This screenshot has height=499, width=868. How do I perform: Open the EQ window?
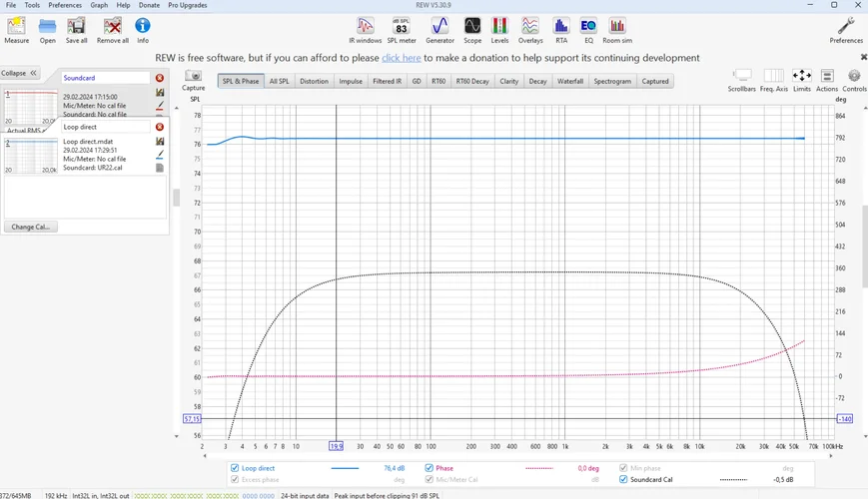[x=588, y=30]
